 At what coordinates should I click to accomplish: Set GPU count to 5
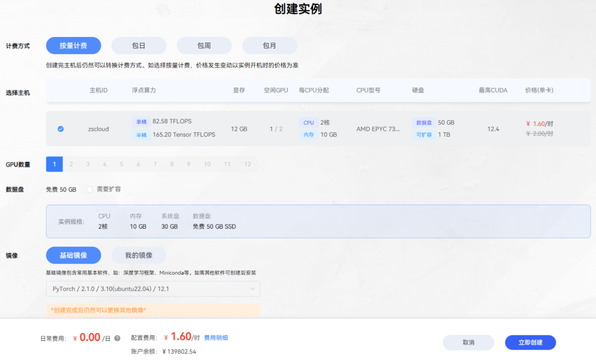pyautogui.click(x=121, y=164)
